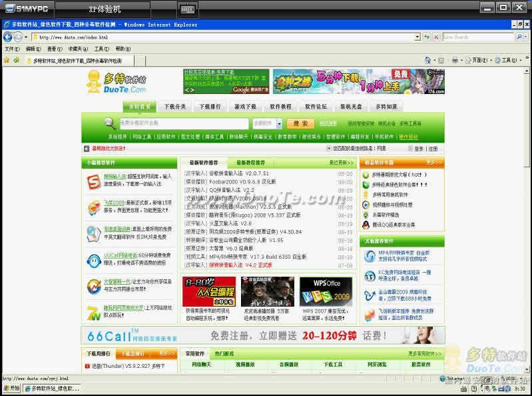Open the 病毒安全 category link
The height and width of the screenshot is (396, 532).
(263, 137)
